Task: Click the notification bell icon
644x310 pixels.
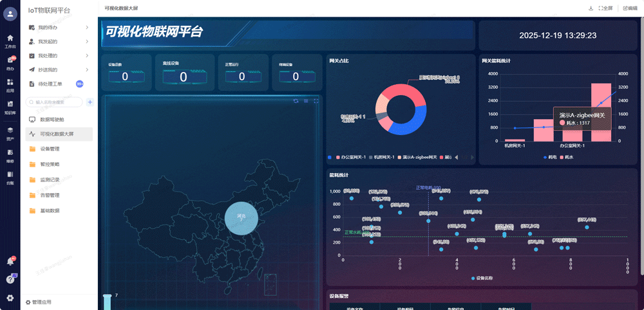Action: pyautogui.click(x=10, y=261)
